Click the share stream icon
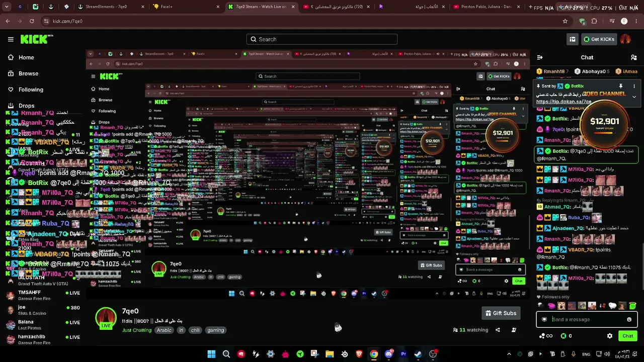The height and width of the screenshot is (362, 644). pyautogui.click(x=498, y=330)
